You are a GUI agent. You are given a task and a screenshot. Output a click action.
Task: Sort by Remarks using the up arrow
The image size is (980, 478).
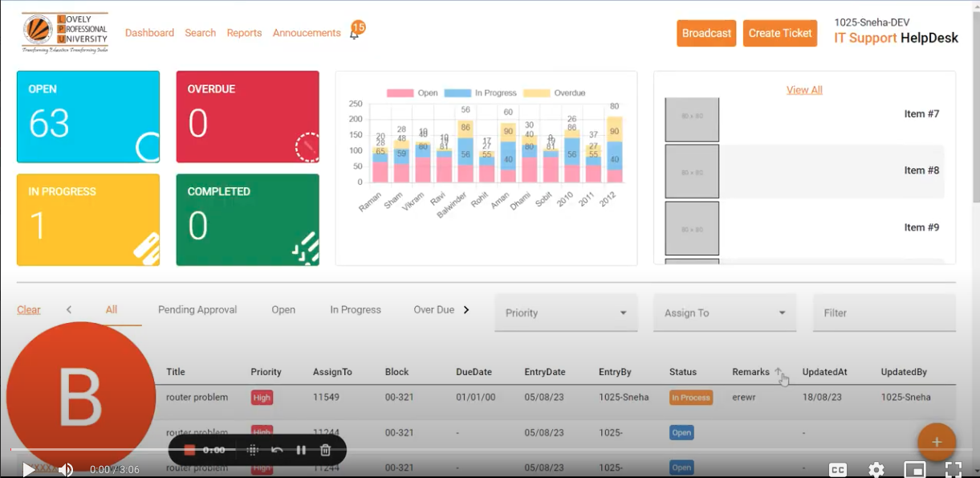tap(778, 371)
